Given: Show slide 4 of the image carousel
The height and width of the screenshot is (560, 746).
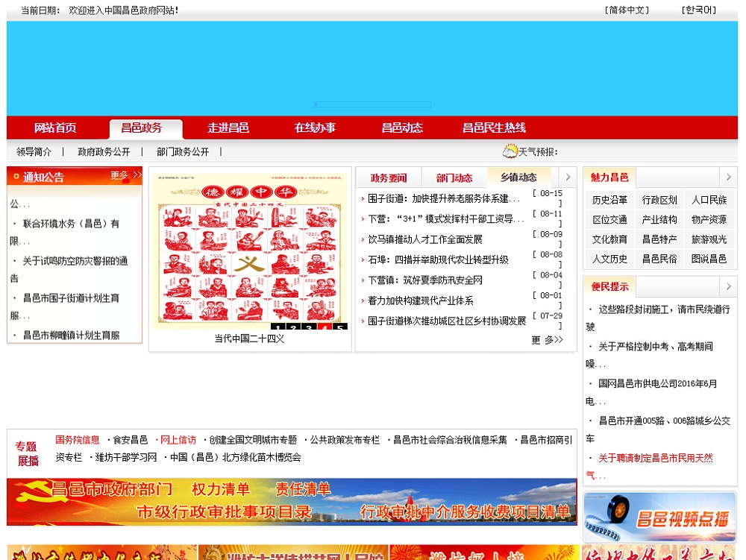Looking at the screenshot, I should pyautogui.click(x=325, y=327).
